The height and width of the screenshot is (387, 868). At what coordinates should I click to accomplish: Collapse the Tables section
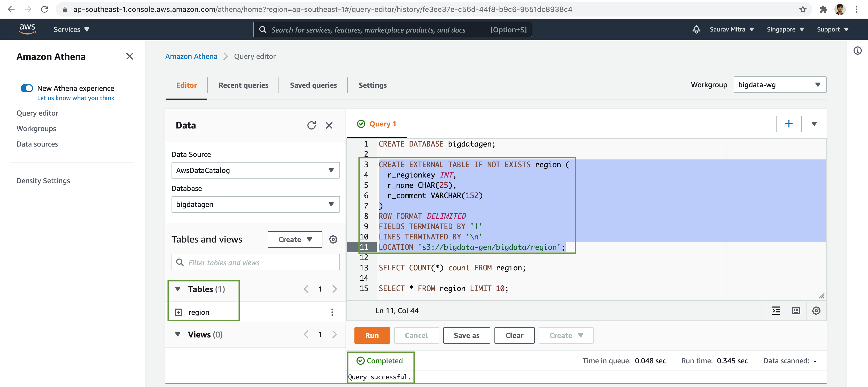pos(177,289)
